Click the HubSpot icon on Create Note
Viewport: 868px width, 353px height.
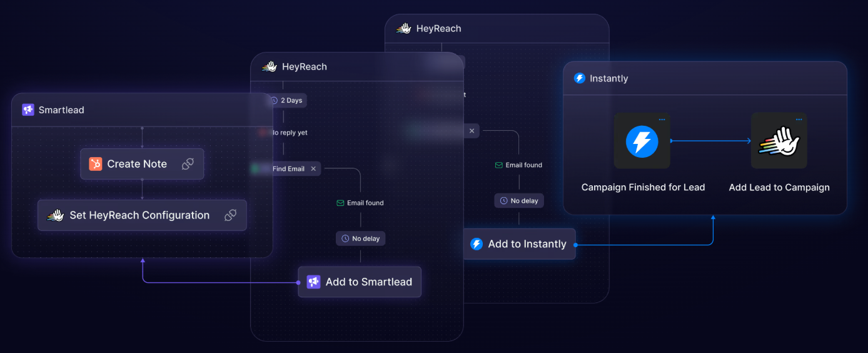click(96, 164)
